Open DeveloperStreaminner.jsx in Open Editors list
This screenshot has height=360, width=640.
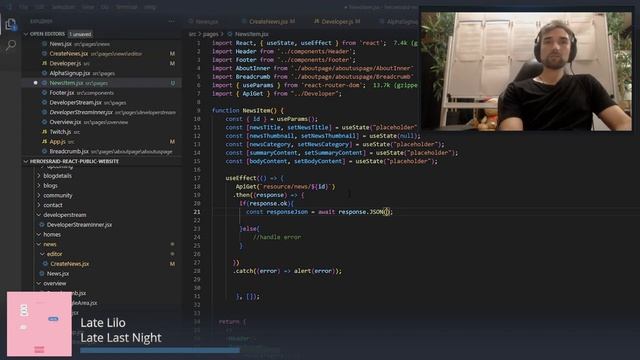tap(102, 112)
